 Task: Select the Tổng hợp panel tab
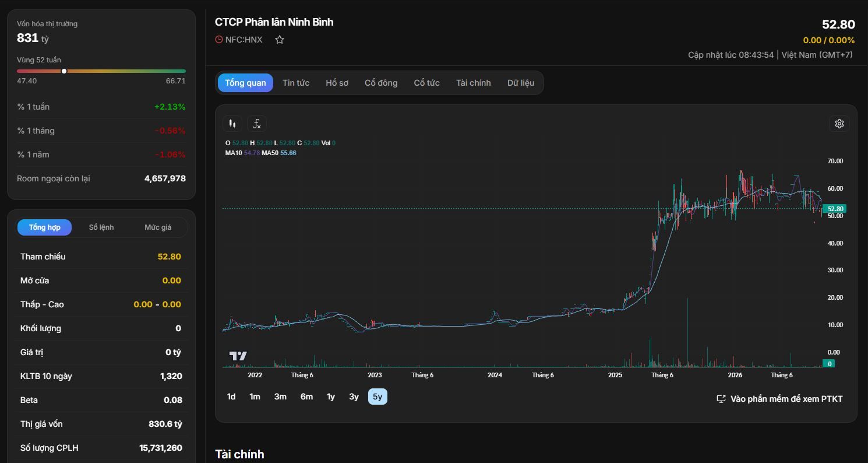click(x=44, y=227)
